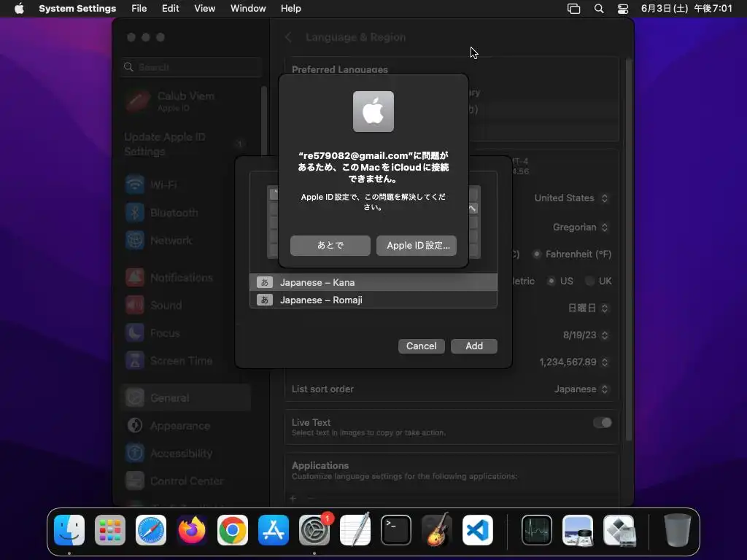Image resolution: width=747 pixels, height=560 pixels.
Task: Open Spotlight search icon
Action: click(599, 9)
